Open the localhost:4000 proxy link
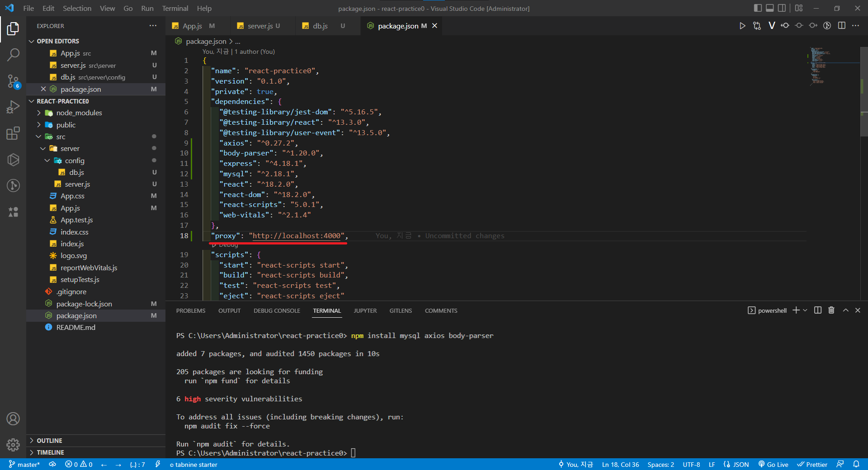Screen dimensions: 868x470 pos(297,235)
